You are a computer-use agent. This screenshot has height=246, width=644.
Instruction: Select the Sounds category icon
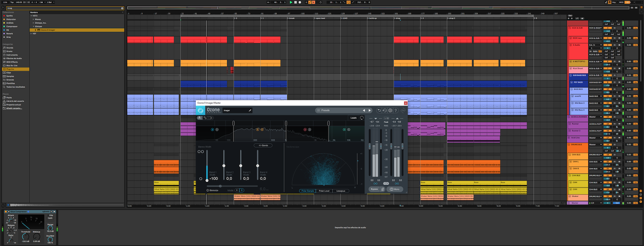(4, 48)
